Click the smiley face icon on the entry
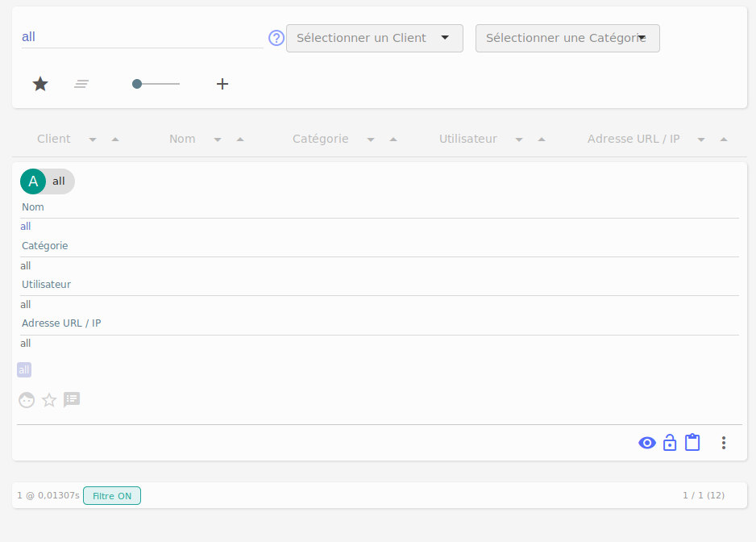This screenshot has width=756, height=542. (27, 400)
